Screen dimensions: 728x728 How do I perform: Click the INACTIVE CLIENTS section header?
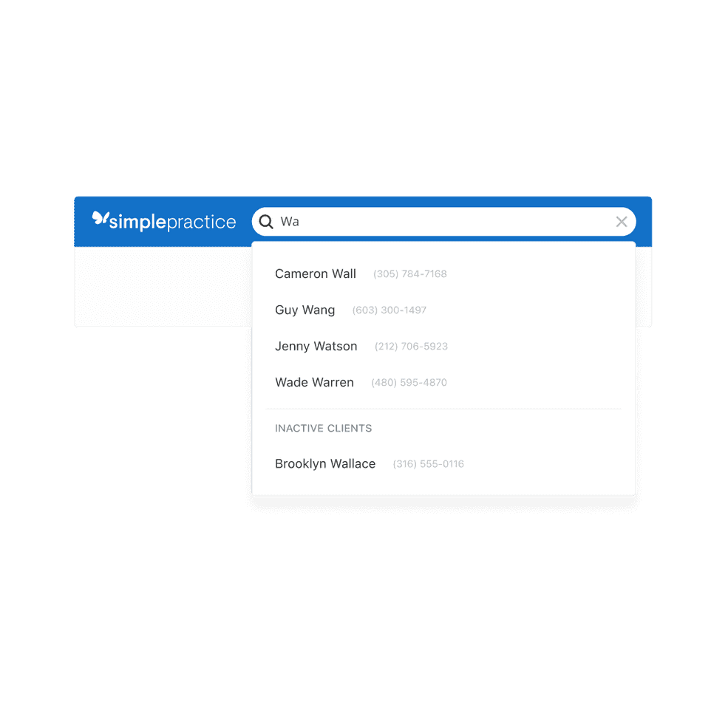pos(323,428)
